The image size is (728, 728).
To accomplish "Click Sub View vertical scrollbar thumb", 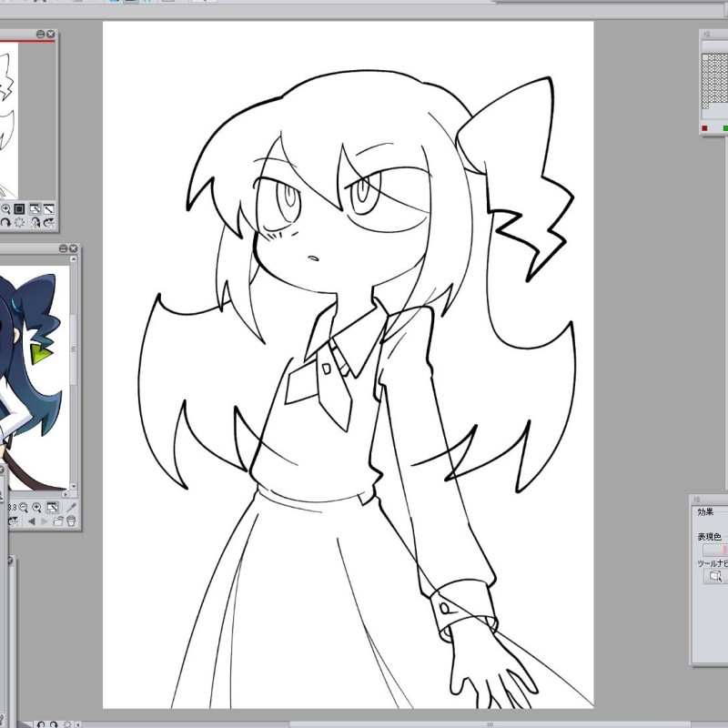I will click(74, 349).
